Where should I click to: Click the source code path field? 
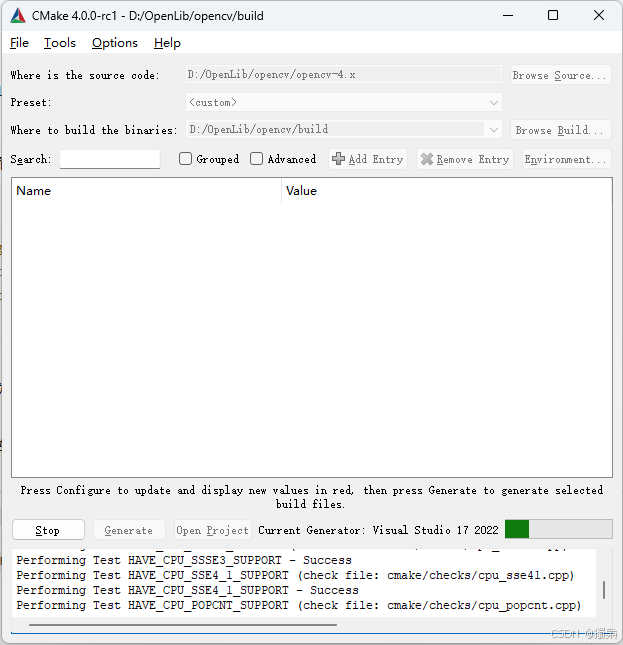(x=343, y=74)
